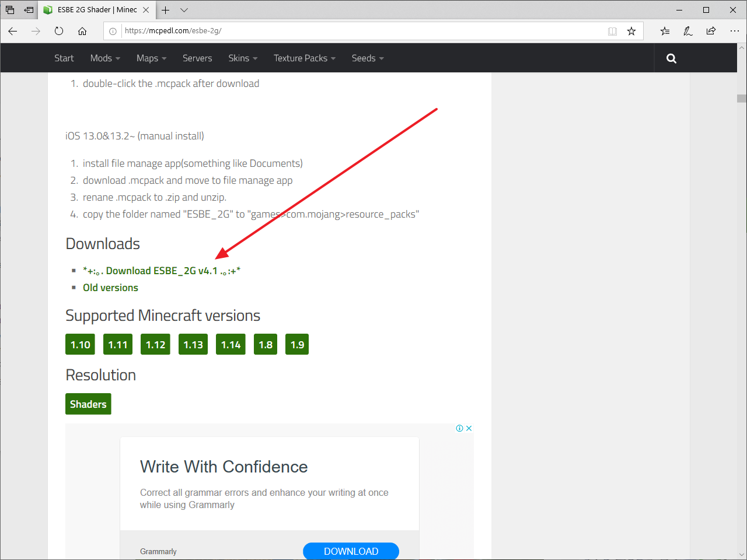Image resolution: width=747 pixels, height=560 pixels.
Task: Click the Grammarly ad description text
Action: 264,499
